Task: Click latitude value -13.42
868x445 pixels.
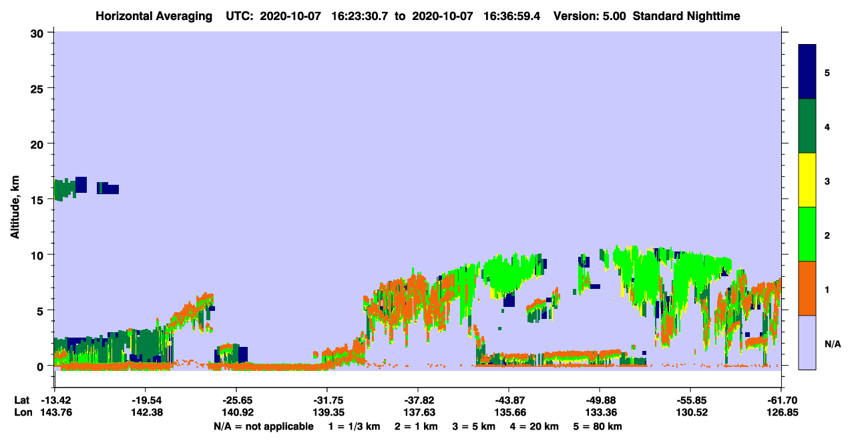Action: pyautogui.click(x=55, y=400)
